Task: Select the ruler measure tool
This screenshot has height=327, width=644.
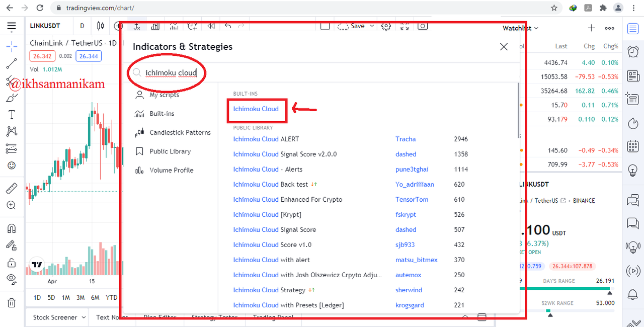Action: [12, 189]
